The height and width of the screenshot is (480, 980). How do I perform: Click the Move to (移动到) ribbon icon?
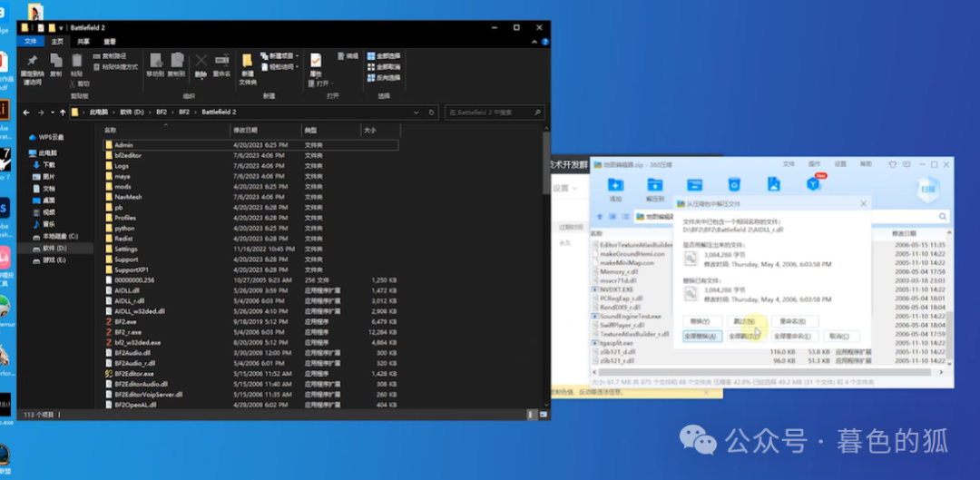pyautogui.click(x=156, y=62)
